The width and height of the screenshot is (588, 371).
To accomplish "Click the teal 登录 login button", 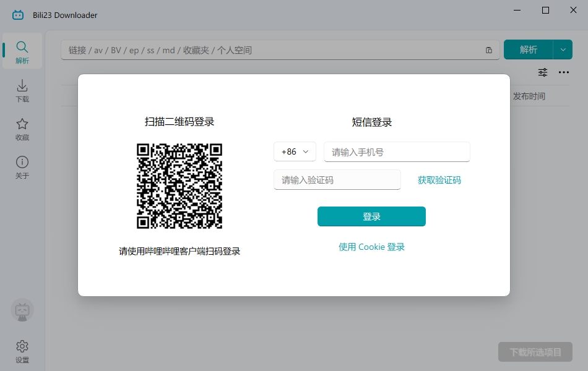I will [x=371, y=216].
